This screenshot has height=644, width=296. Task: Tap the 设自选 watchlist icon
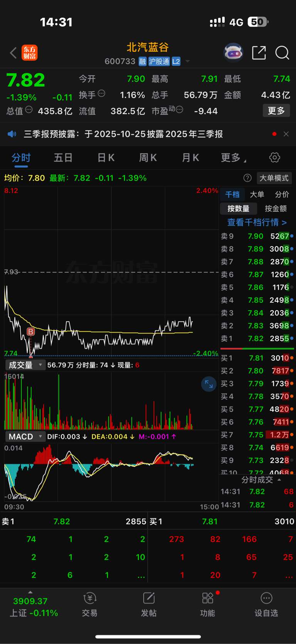[266, 605]
